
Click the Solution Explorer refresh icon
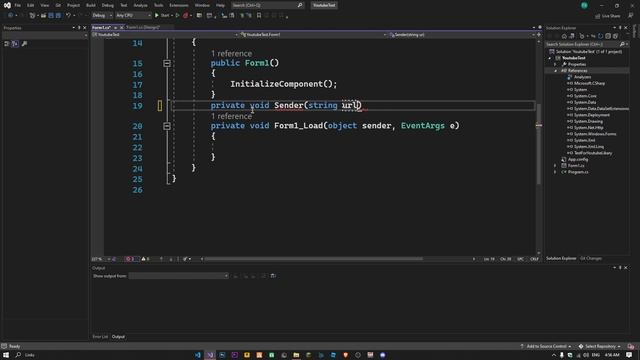tap(600, 36)
